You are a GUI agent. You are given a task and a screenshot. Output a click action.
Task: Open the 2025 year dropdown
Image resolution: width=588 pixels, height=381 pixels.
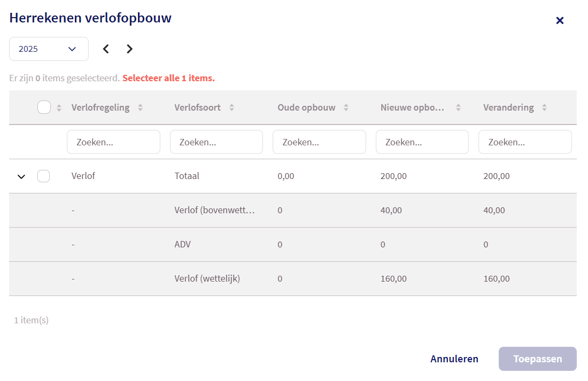[x=49, y=49]
